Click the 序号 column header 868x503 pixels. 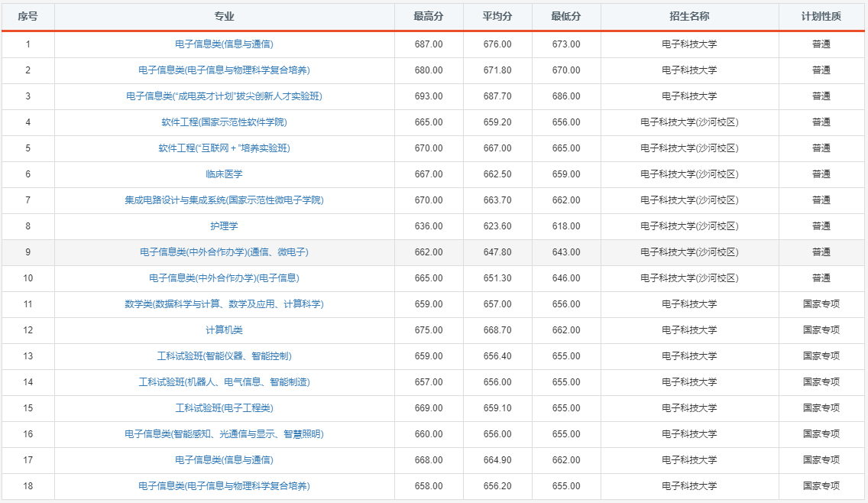(x=28, y=17)
